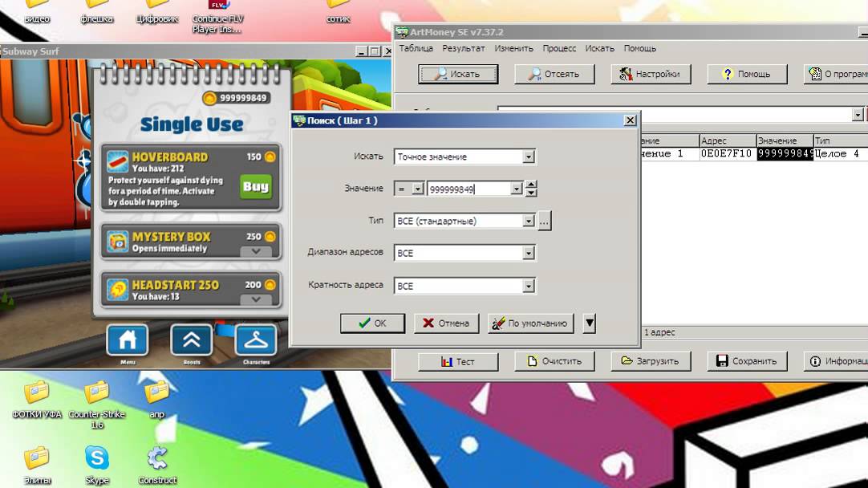Decrease value with spinner down arrow
This screenshot has width=868, height=488.
531,193
